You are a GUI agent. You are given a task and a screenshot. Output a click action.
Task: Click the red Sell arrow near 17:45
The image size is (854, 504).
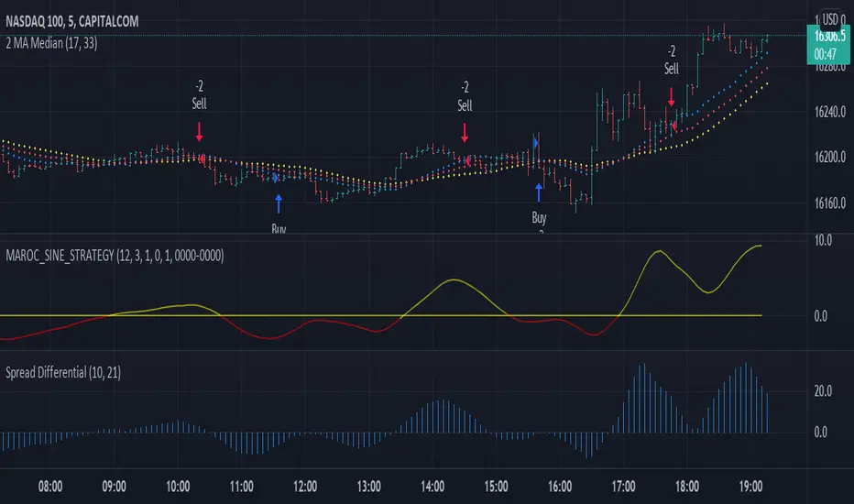[x=672, y=96]
